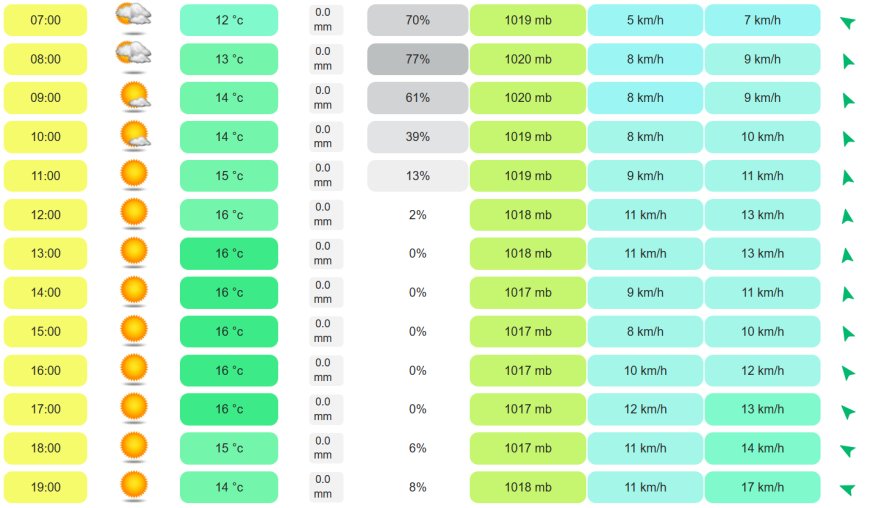Click the 12 °c temperature at 07:00

click(x=229, y=20)
